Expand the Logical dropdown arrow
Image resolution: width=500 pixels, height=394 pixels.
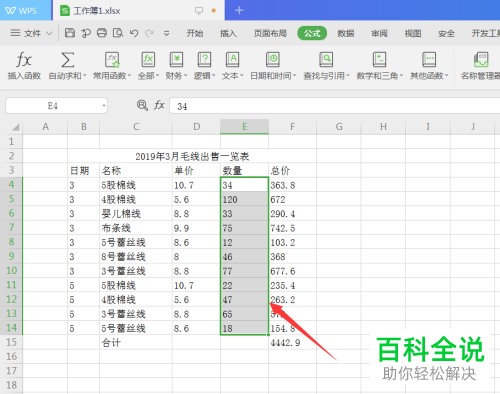point(214,76)
